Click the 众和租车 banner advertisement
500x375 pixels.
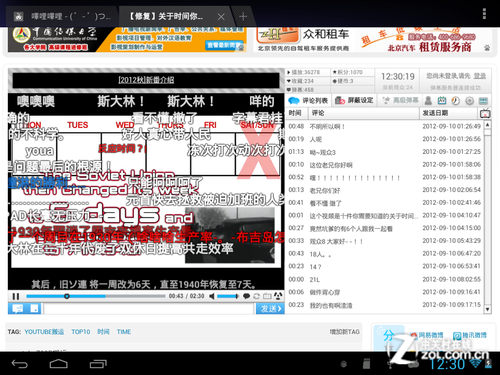click(x=373, y=39)
